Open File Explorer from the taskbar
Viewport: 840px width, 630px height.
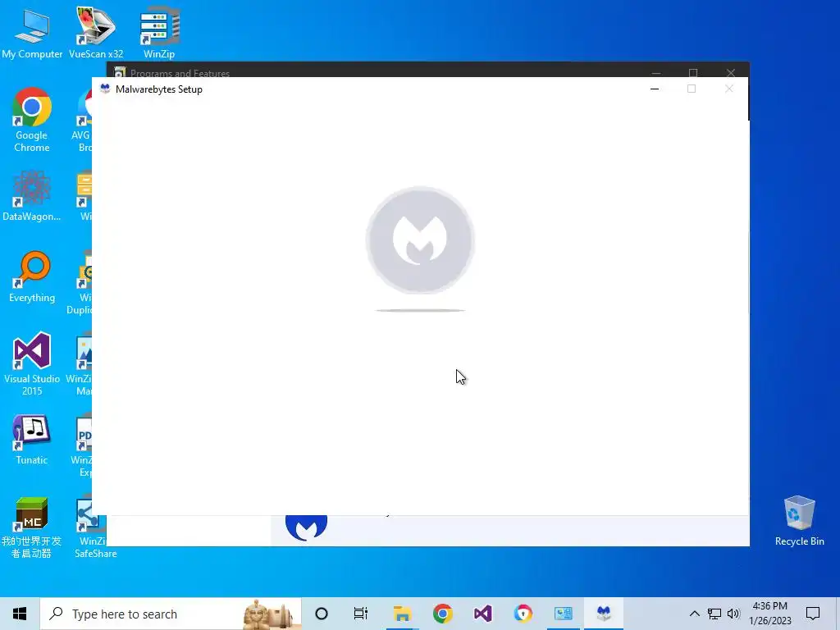402,614
